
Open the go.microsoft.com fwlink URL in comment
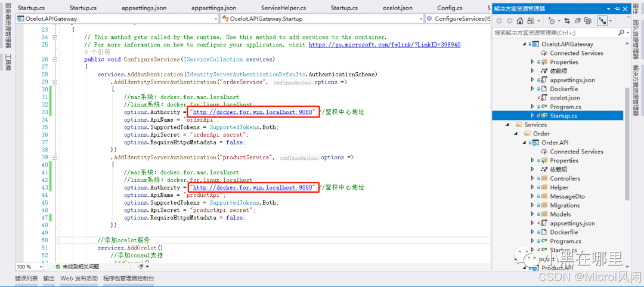click(x=385, y=45)
